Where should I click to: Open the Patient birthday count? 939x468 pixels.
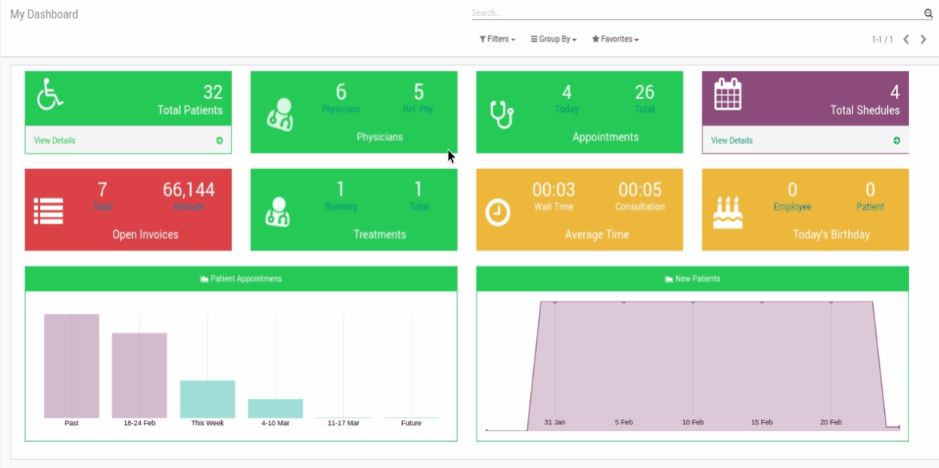point(870,189)
